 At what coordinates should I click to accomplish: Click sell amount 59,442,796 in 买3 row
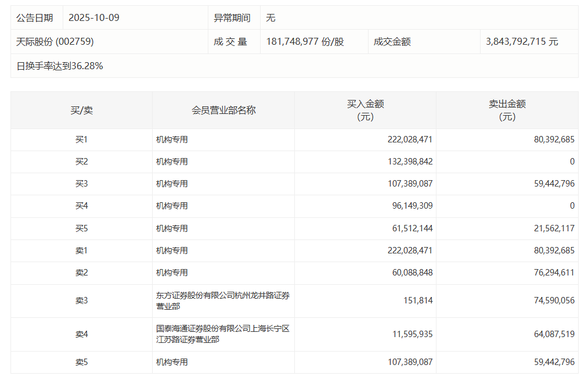pyautogui.click(x=551, y=184)
